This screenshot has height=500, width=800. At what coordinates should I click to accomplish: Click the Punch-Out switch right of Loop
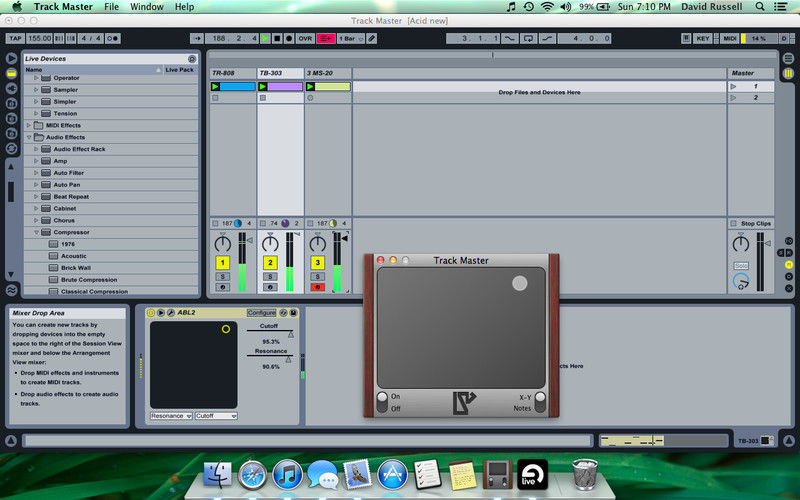pos(547,38)
